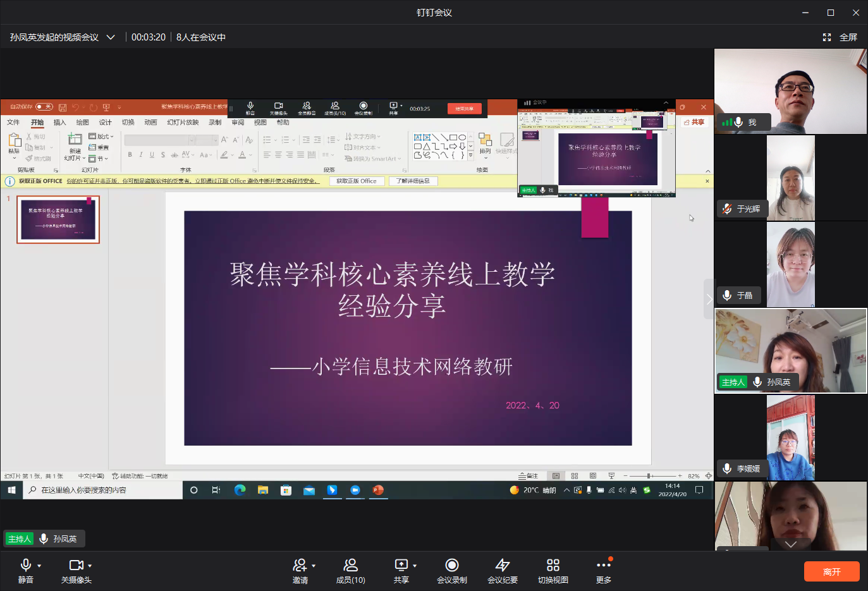
Task: Apply Bold formatting in PowerPoint ribbon
Action: point(130,154)
